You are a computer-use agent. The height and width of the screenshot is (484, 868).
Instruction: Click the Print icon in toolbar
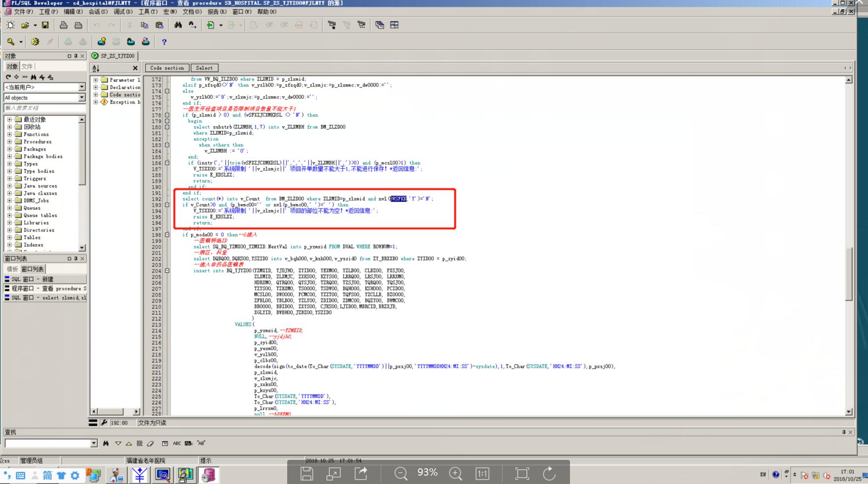(63, 25)
